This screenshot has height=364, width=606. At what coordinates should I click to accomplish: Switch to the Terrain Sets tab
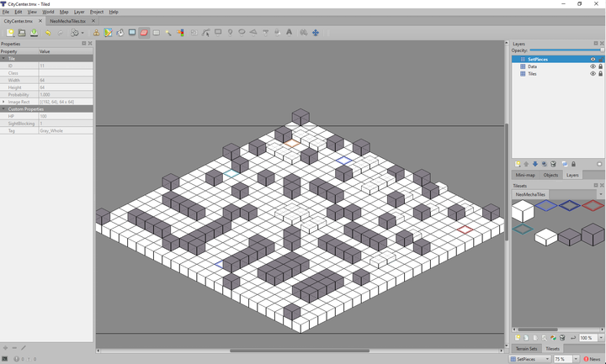pyautogui.click(x=526, y=348)
